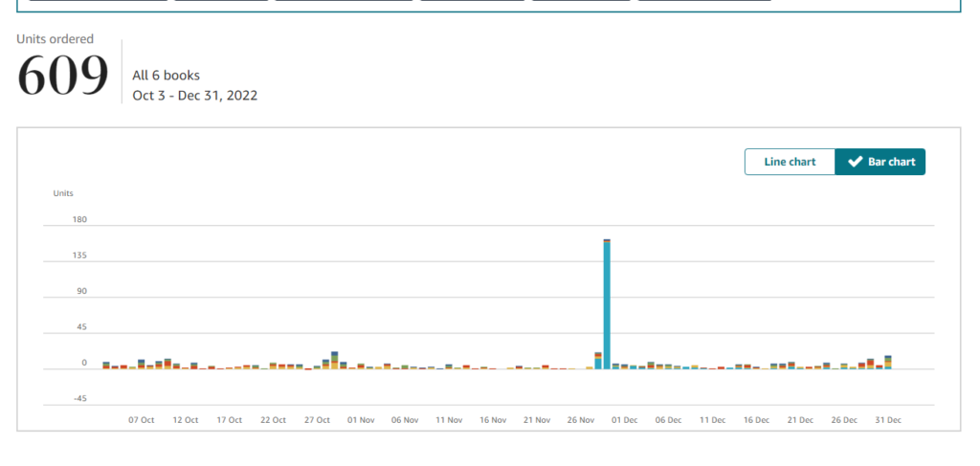Click the '06 Nov' axis label
The width and height of the screenshot is (980, 466).
pyautogui.click(x=405, y=420)
